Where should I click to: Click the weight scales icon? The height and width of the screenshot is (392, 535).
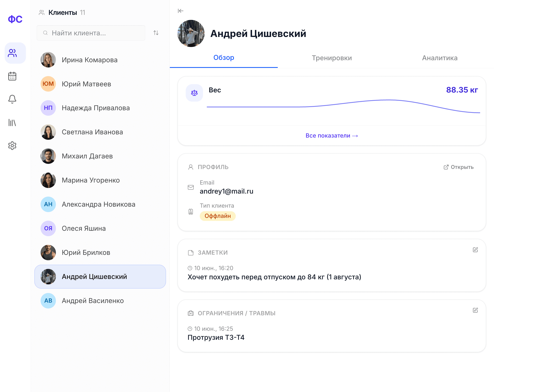point(194,93)
